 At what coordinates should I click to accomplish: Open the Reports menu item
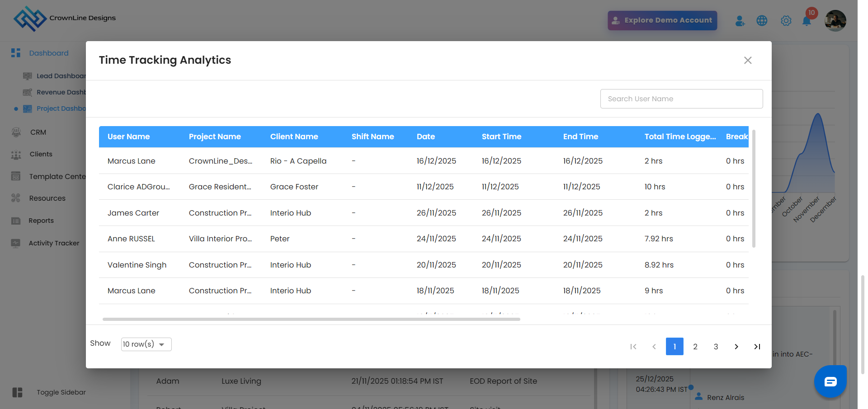click(41, 221)
